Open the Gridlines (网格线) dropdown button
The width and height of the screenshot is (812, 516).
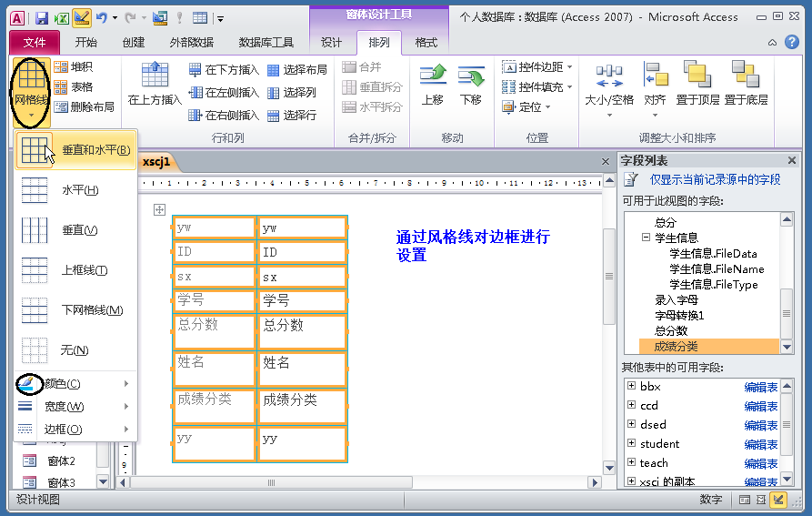click(x=31, y=93)
